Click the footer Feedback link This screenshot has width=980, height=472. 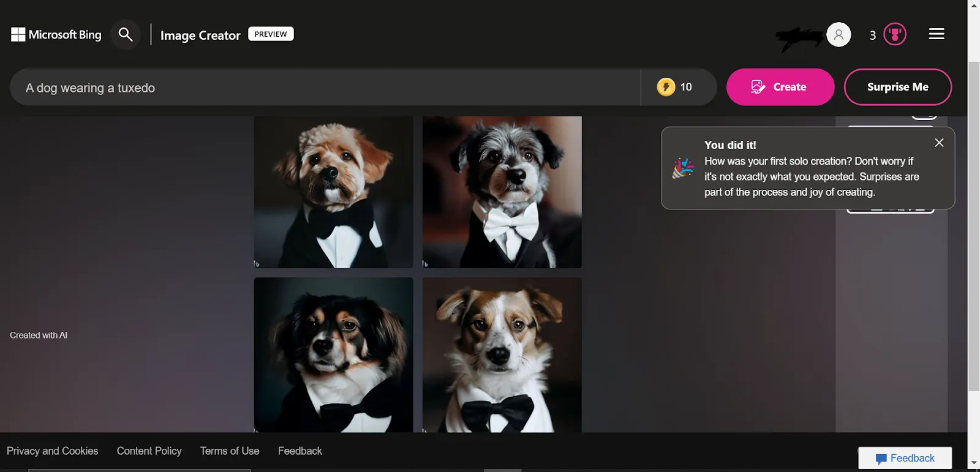click(300, 451)
